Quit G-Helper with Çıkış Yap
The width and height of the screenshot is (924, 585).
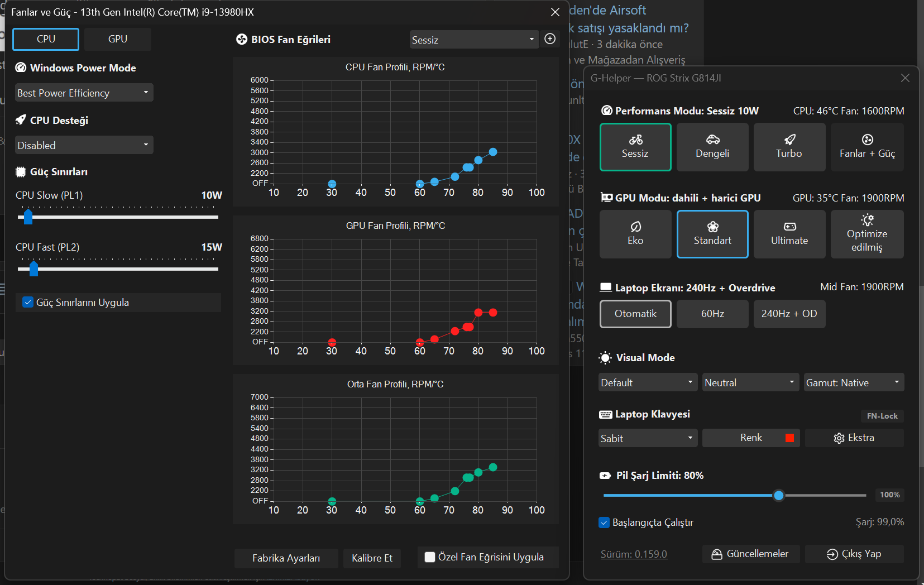pyautogui.click(x=854, y=554)
